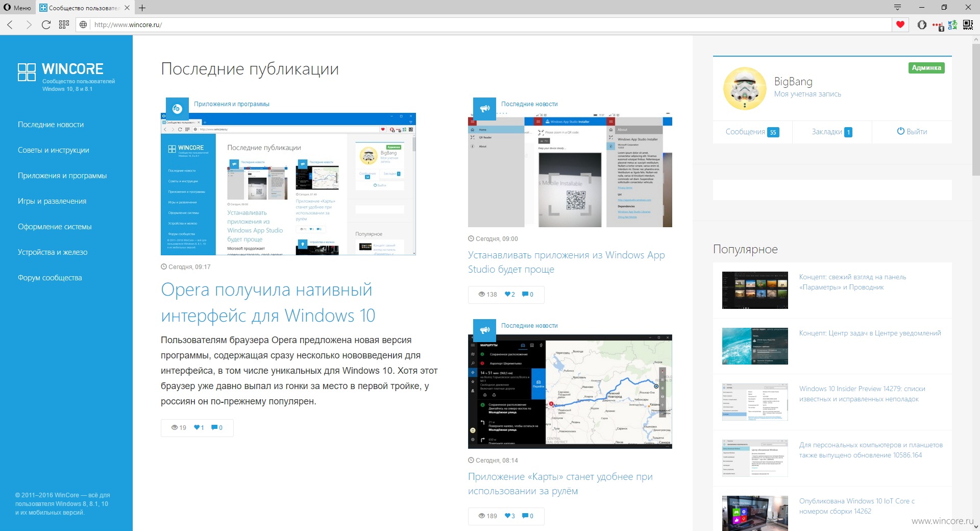
Task: Go forward using the forward arrow
Action: tap(29, 25)
